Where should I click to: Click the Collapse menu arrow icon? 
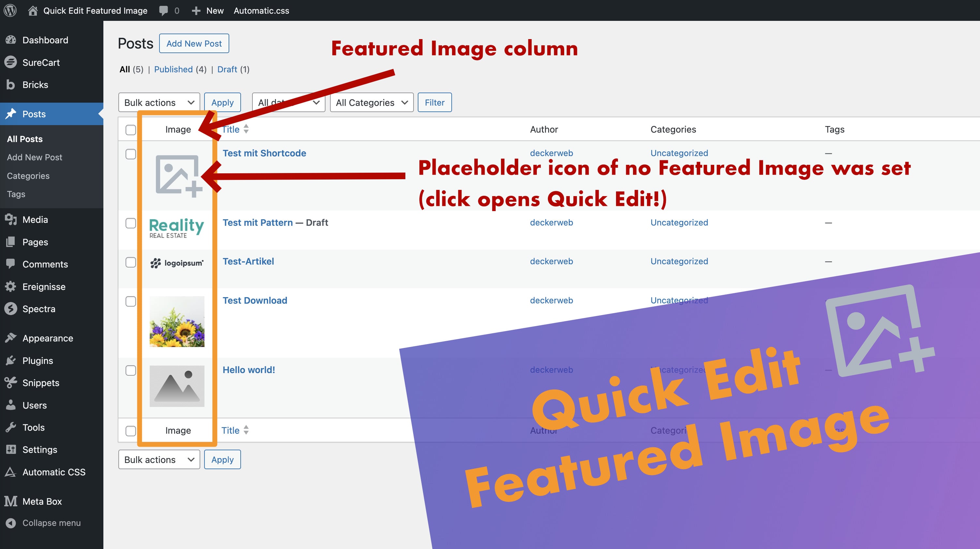[11, 523]
